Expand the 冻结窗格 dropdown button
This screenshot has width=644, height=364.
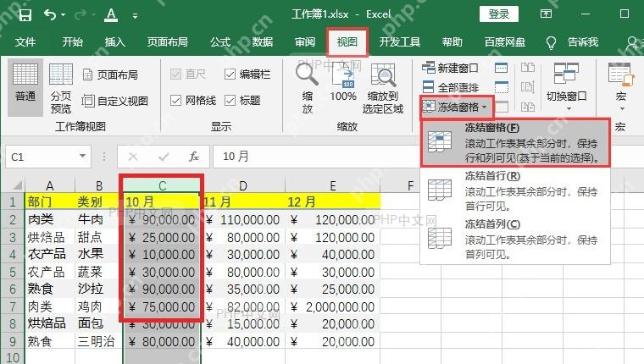[456, 108]
